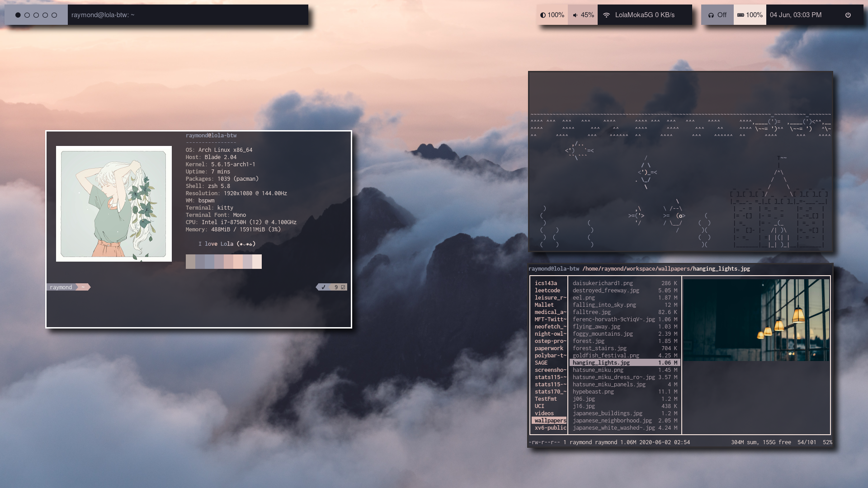
Task: Click the hanging lights image preview
Action: [x=756, y=319]
